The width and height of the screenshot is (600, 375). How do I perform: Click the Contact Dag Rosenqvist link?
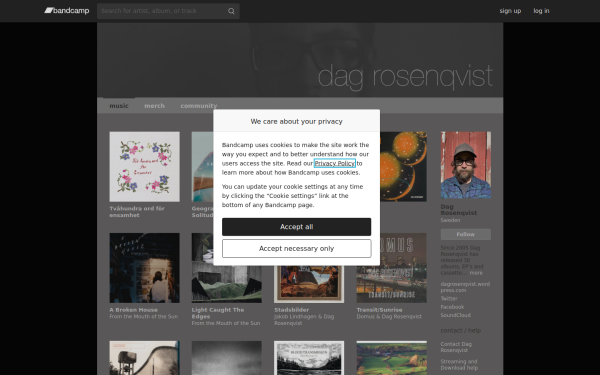pyautogui.click(x=456, y=347)
